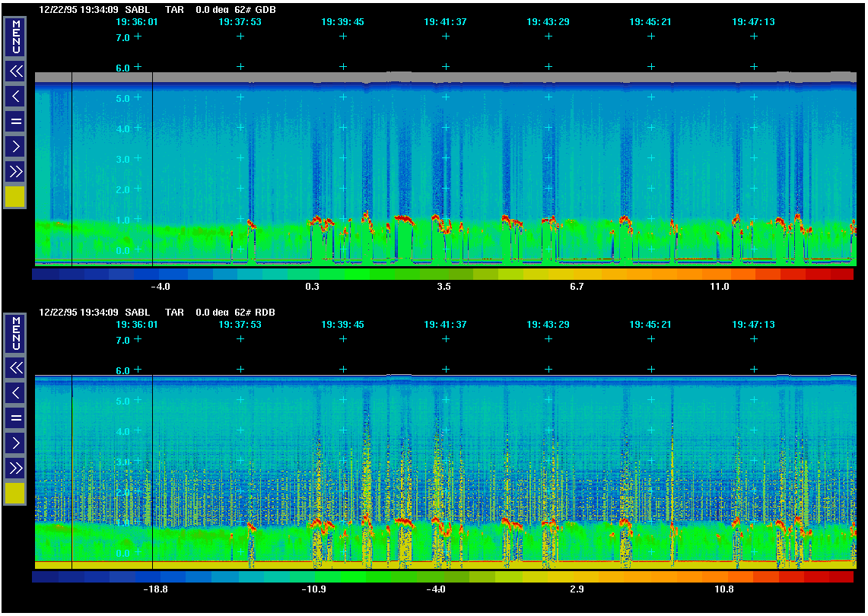Toggle the yellow square in upper panel

(15, 197)
